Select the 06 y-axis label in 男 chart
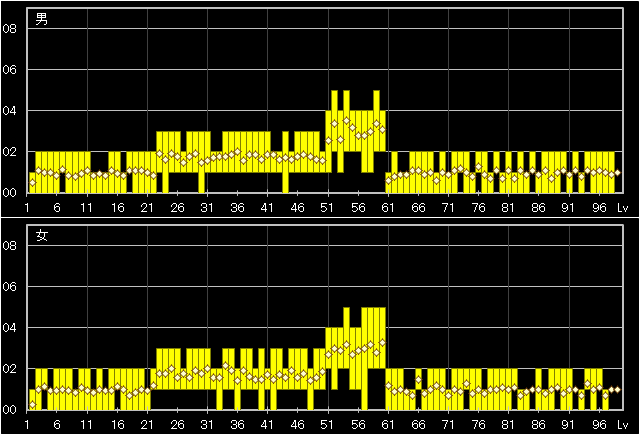 (x=9, y=70)
